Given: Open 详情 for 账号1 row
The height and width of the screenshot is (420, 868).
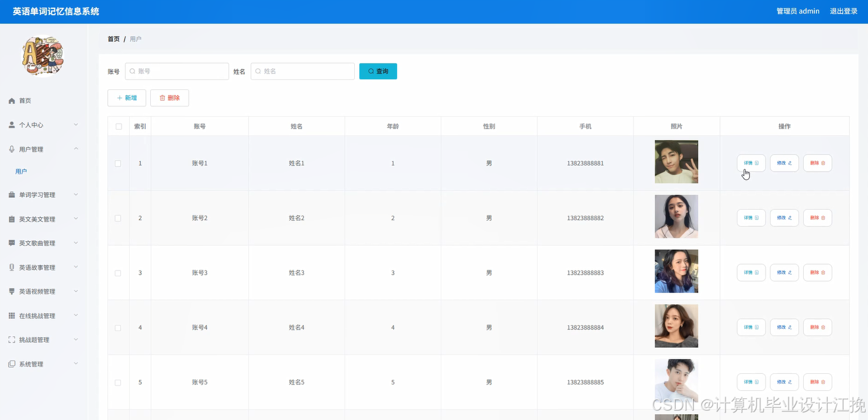Looking at the screenshot, I should 751,163.
